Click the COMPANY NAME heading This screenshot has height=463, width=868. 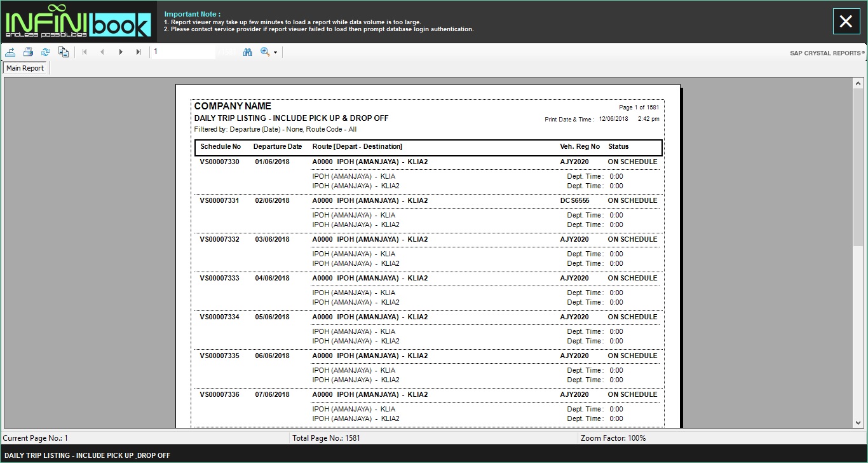pyautogui.click(x=233, y=106)
